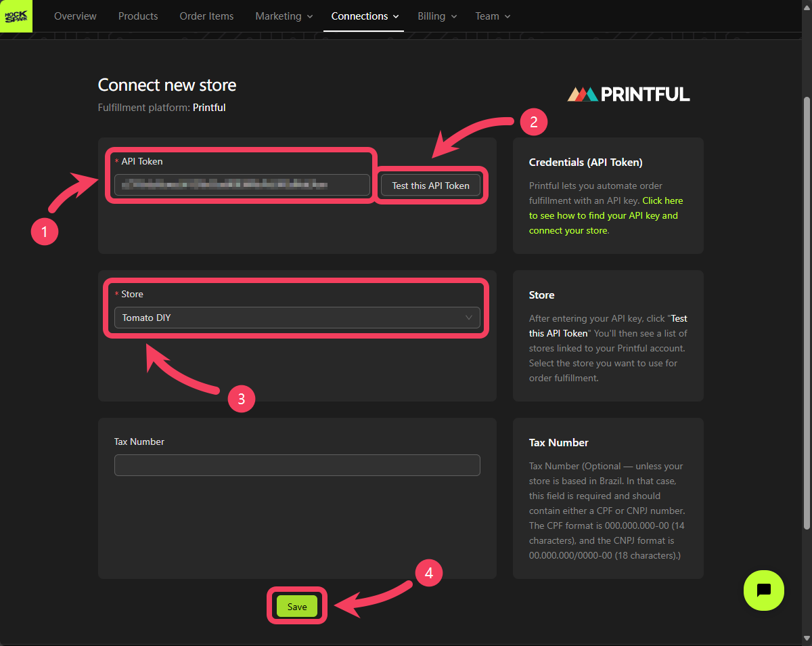
Task: Click the 'Store' help panel heading
Action: (541, 295)
